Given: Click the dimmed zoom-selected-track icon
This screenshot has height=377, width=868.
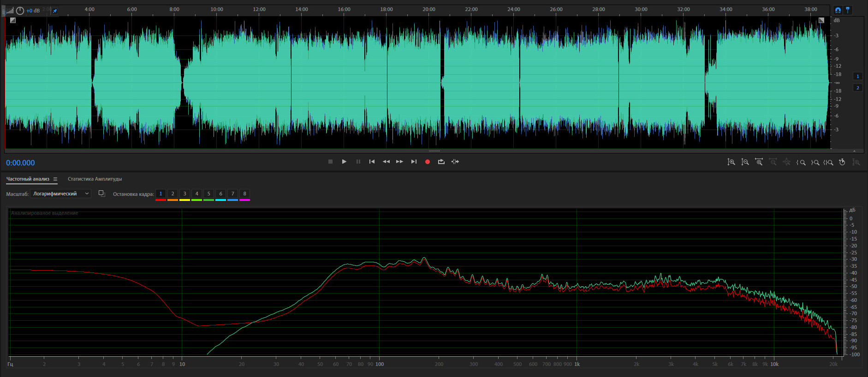Looking at the screenshot, I should tap(856, 162).
